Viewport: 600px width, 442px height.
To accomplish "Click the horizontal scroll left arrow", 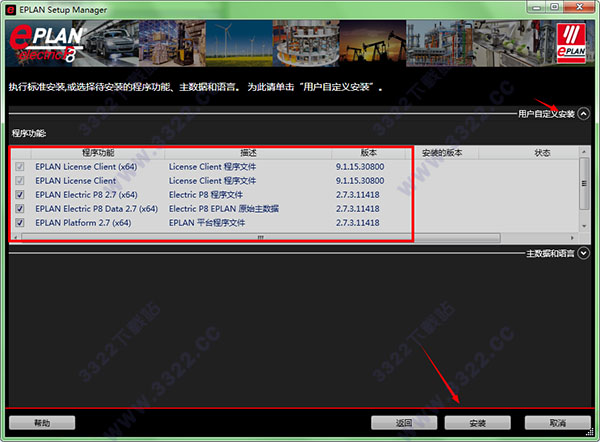I will pos(15,238).
